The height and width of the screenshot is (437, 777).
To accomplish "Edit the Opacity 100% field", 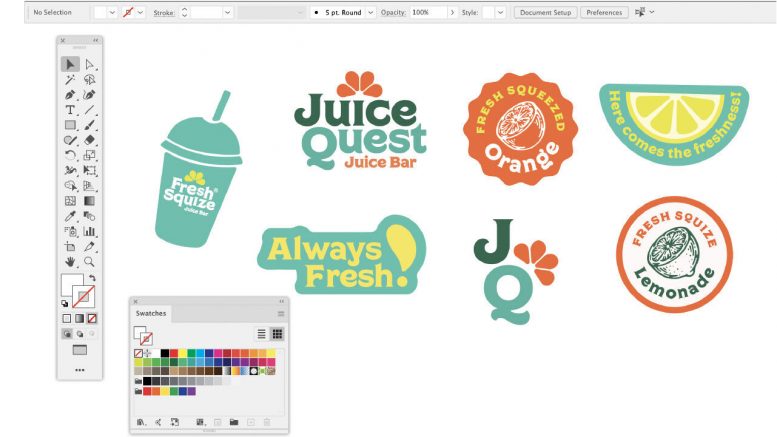I will tap(428, 12).
